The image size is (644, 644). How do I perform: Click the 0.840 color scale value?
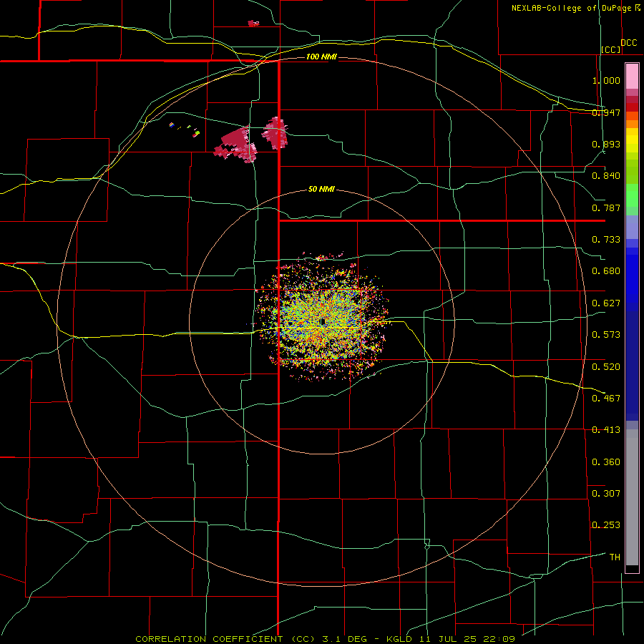606,176
